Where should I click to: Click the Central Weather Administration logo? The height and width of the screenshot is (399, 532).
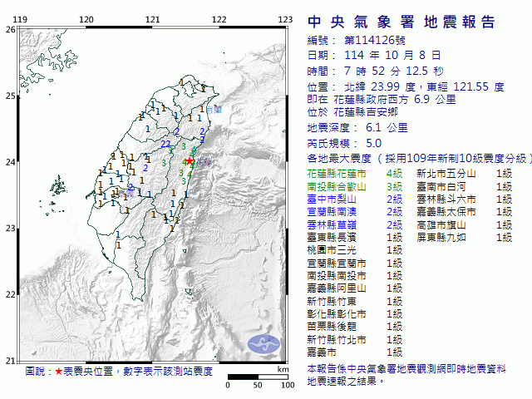pyautogui.click(x=265, y=342)
